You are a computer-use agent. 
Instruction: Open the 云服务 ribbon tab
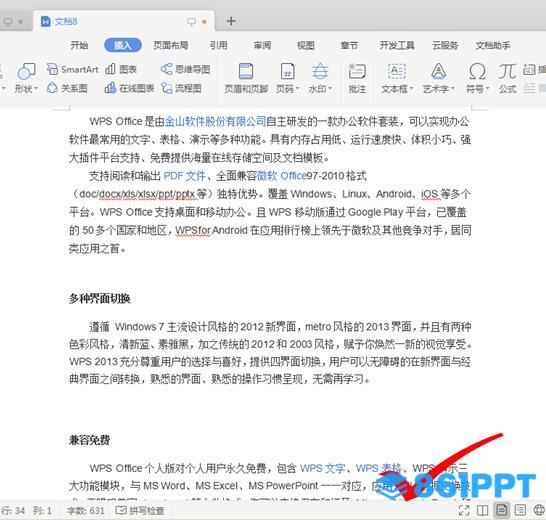[x=445, y=45]
